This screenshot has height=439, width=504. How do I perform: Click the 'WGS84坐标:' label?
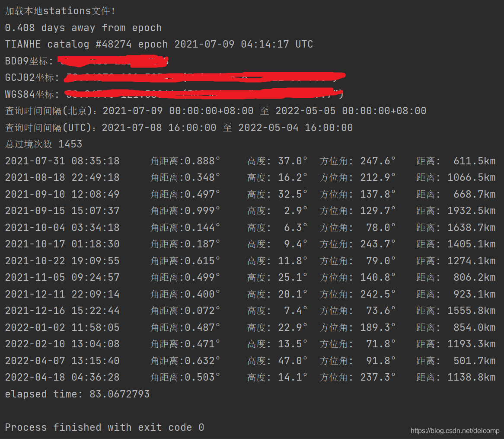click(x=32, y=94)
